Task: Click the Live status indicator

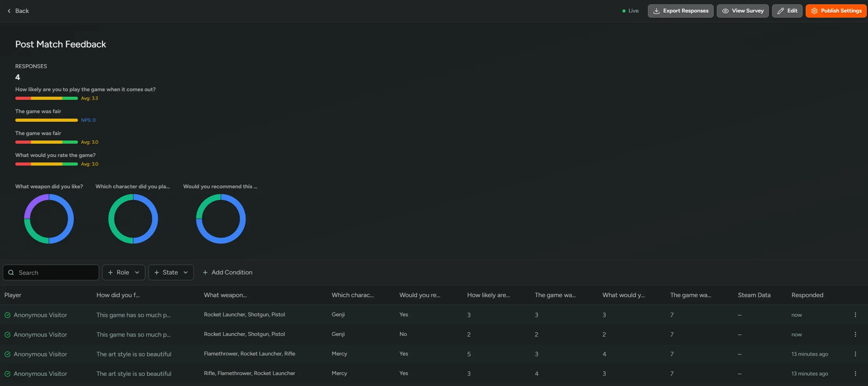Action: pos(630,11)
